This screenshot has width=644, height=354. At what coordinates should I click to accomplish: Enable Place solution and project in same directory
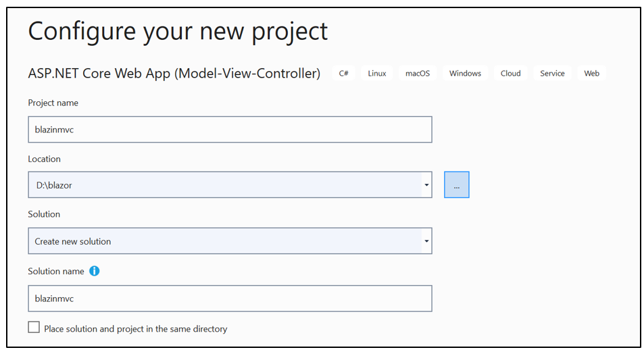point(34,328)
